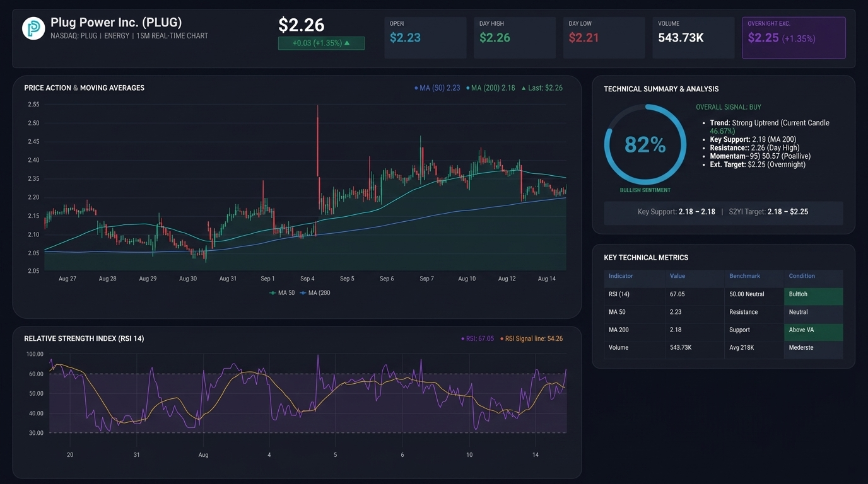Select the DAY HIGH $2.26 stat card

point(515,38)
